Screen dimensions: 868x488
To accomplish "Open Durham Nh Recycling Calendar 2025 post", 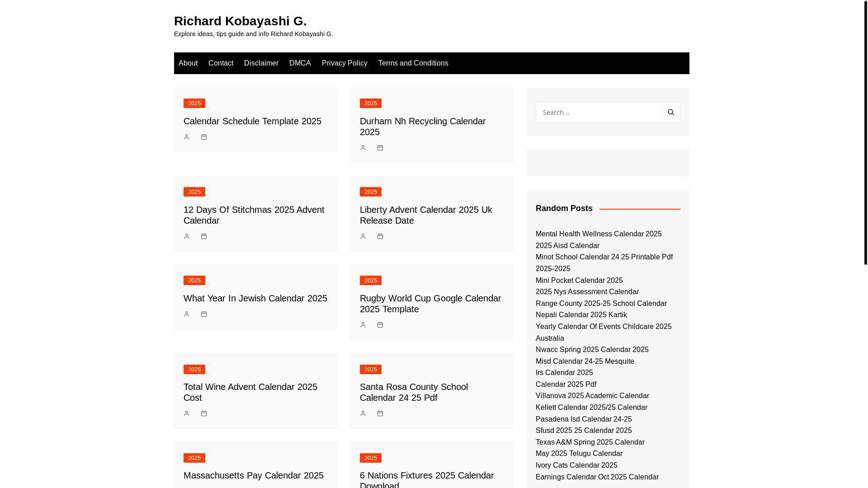I will 423,127.
